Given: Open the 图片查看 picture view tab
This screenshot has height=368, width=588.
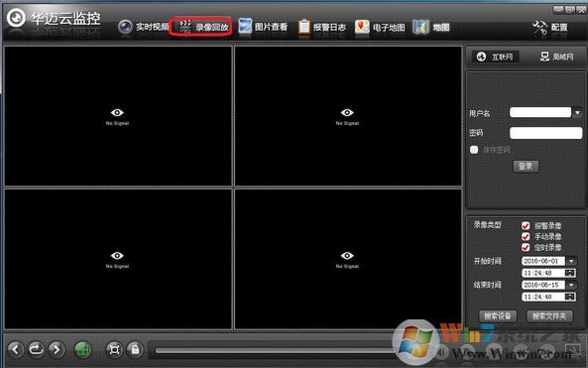Looking at the screenshot, I should [263, 27].
